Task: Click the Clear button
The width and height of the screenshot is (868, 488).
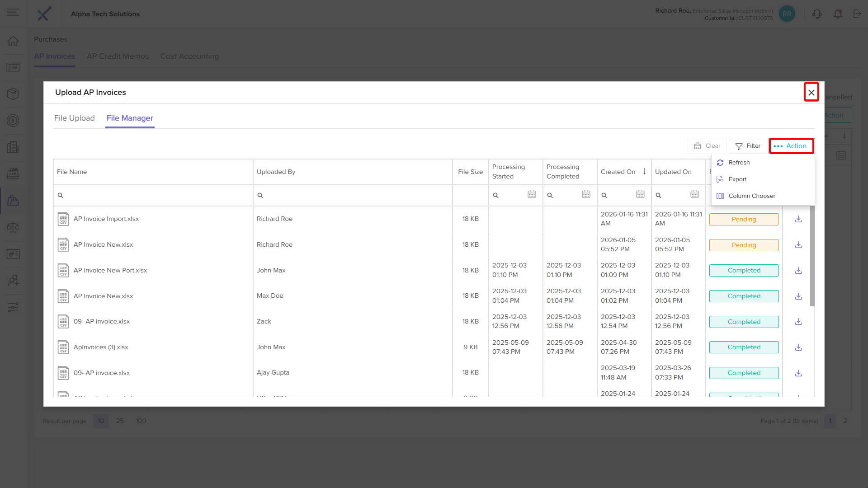Action: pos(707,146)
